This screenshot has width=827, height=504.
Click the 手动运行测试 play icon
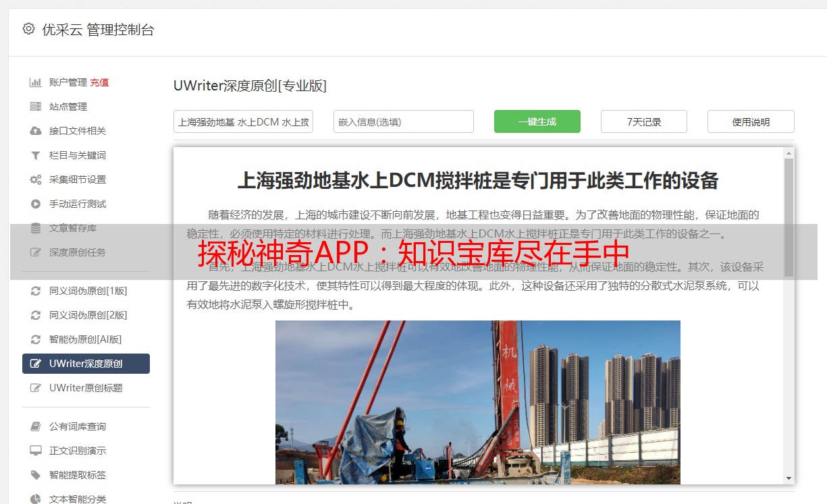coord(36,204)
